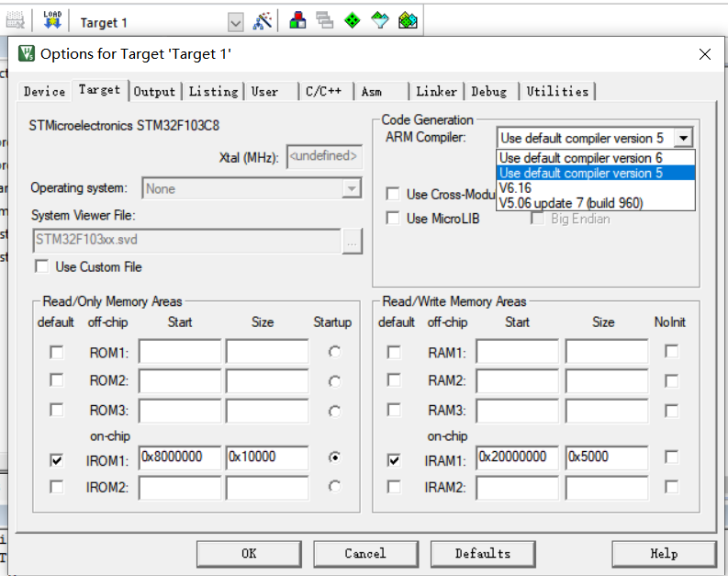Switch to the Utilities tab
Image resolution: width=728 pixels, height=576 pixels.
click(557, 92)
